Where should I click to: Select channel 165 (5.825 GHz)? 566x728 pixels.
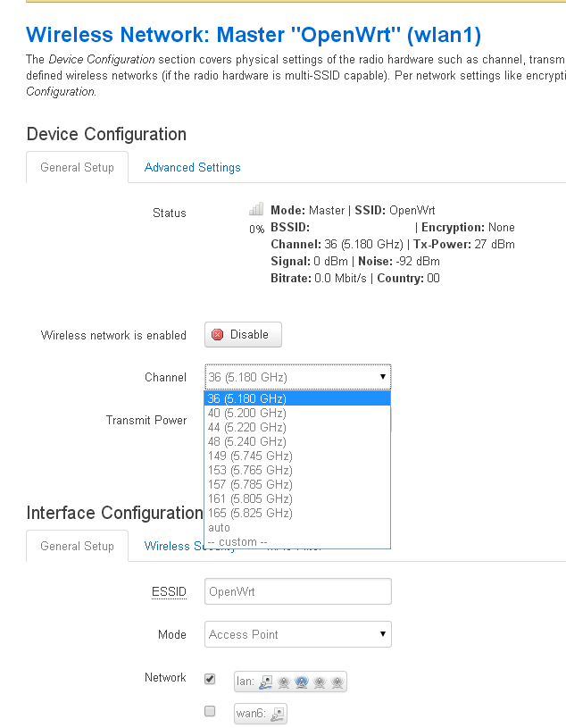(297, 514)
